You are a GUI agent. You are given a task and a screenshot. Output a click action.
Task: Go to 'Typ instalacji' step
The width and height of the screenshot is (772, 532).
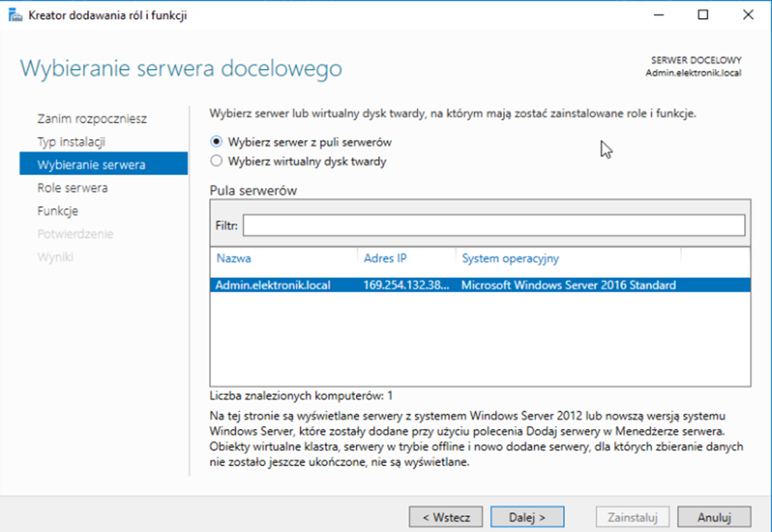coord(72,141)
